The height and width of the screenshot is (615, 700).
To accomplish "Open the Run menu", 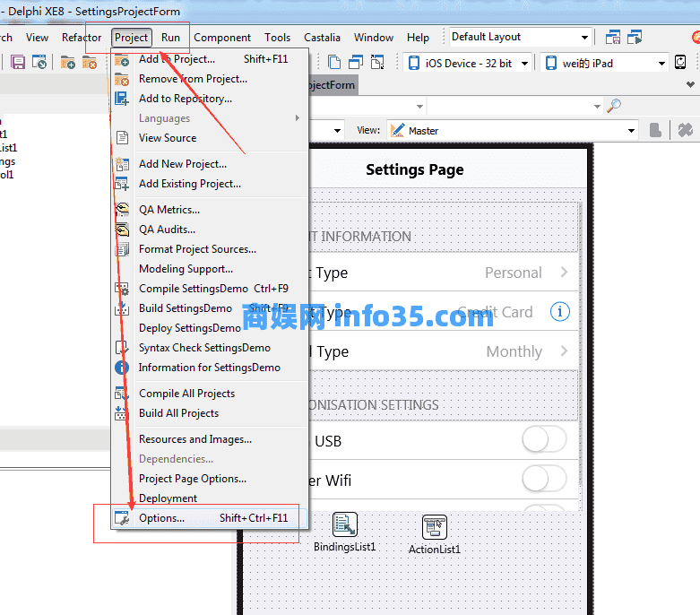I will click(x=170, y=38).
